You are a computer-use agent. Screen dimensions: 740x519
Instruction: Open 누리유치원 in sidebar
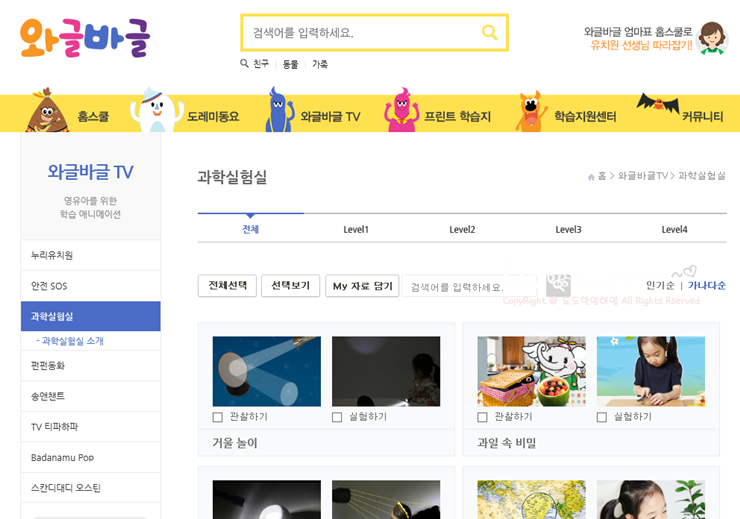point(91,255)
